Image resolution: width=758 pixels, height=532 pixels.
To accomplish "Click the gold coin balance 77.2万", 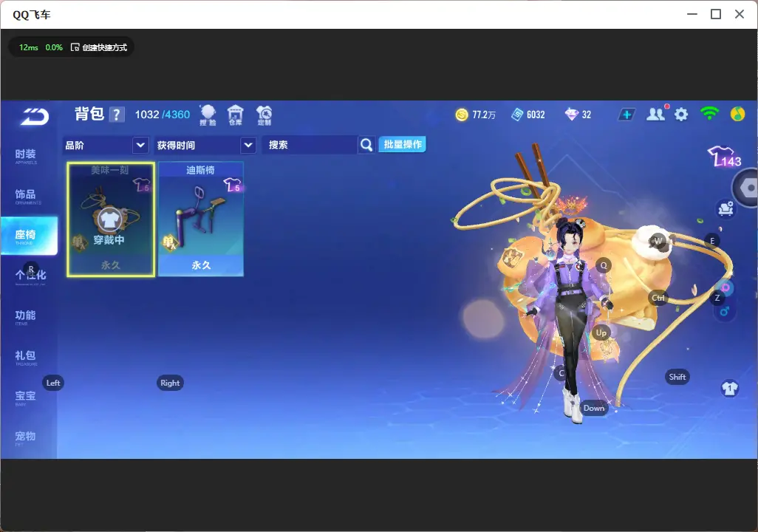I will click(475, 115).
